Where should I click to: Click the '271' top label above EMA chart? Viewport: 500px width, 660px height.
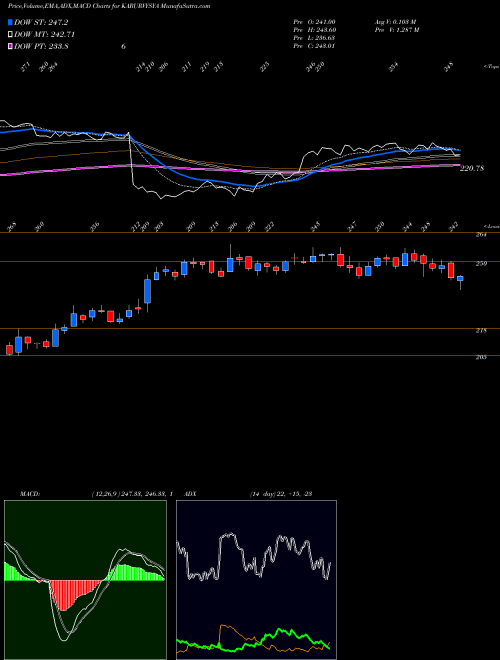coord(25,67)
